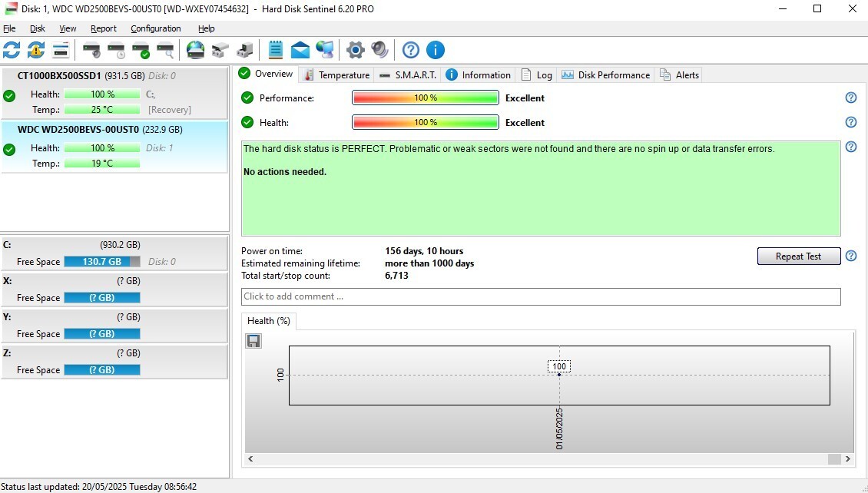Click the help icon beside Repeat Test
Viewport: 868px width, 493px height.
coord(851,256)
